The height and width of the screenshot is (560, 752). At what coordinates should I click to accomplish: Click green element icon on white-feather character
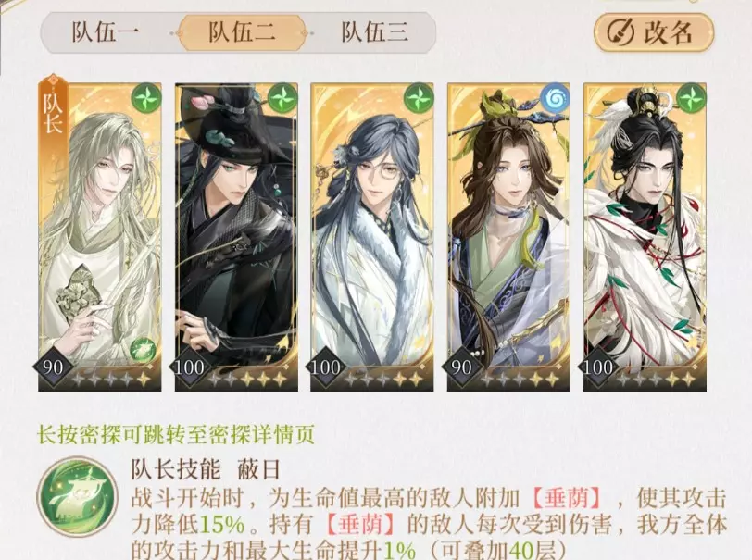point(691,99)
